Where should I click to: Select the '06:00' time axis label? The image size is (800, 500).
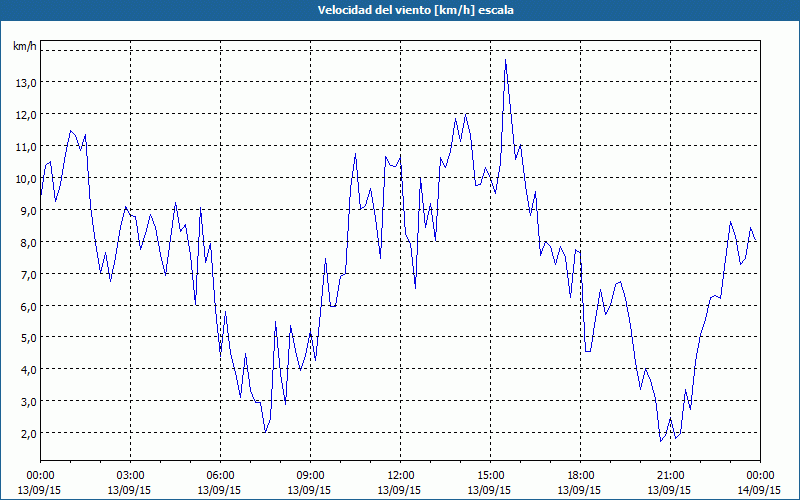tap(220, 476)
